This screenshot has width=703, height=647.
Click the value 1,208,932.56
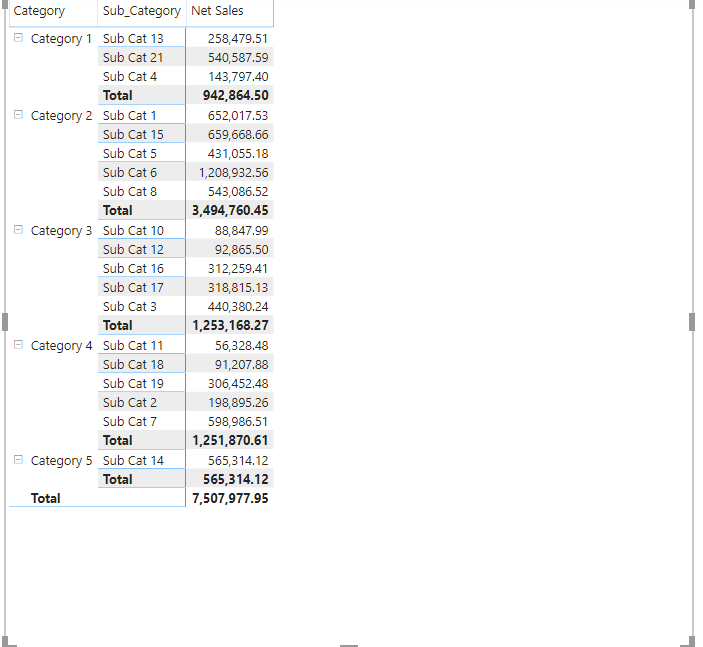(x=233, y=173)
